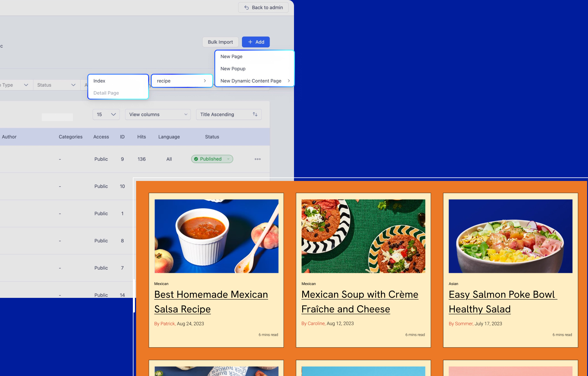Expand the Status filter dropdown
The width and height of the screenshot is (588, 376).
[x=56, y=85]
